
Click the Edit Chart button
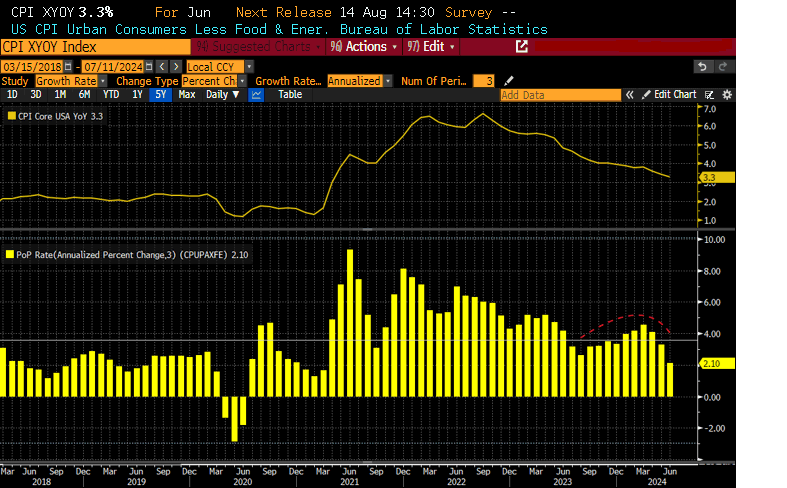pyautogui.click(x=670, y=94)
